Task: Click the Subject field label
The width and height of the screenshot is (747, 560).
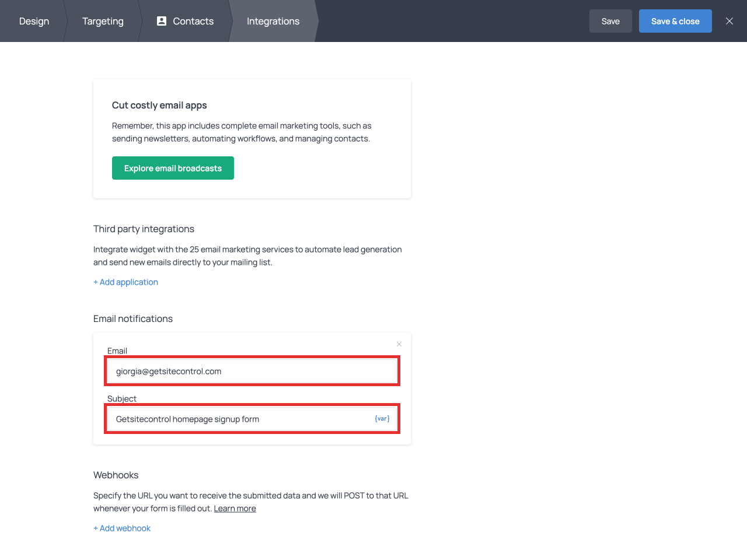Action: click(x=122, y=398)
